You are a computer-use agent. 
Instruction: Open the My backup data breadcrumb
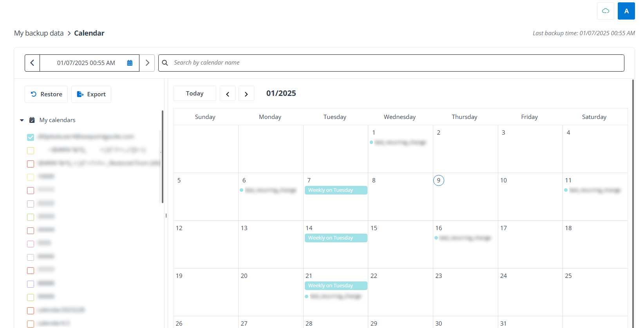[38, 33]
